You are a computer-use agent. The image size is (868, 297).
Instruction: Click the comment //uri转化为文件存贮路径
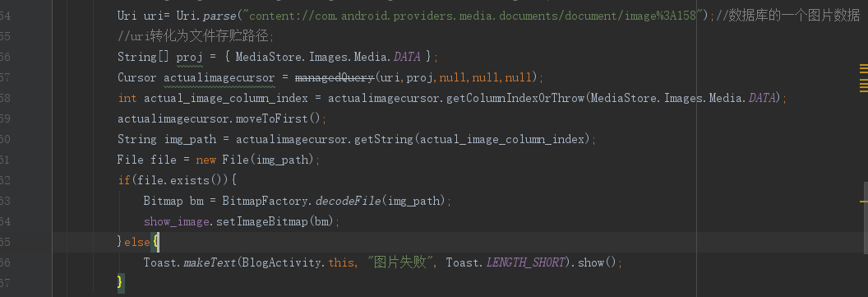coord(196,36)
